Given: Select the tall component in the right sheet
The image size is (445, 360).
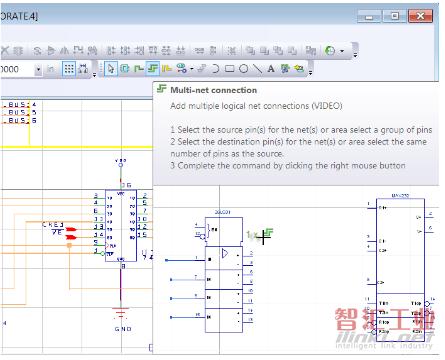Looking at the screenshot, I should pos(400,270).
